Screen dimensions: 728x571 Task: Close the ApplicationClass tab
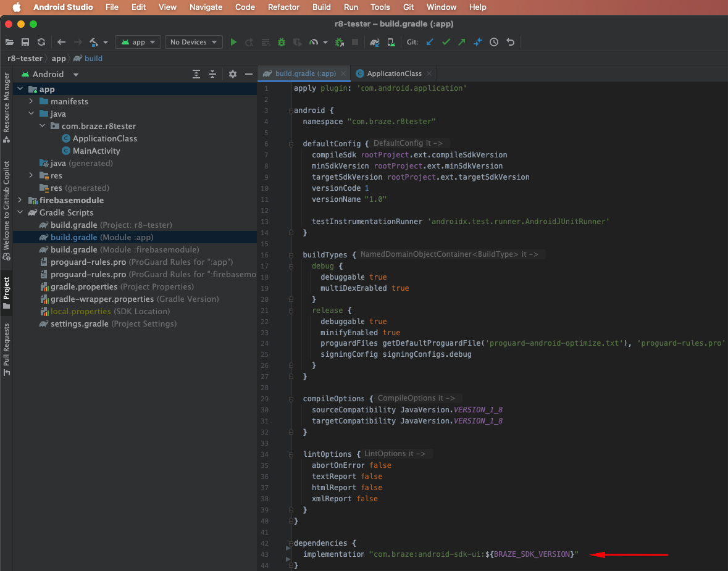pos(429,73)
